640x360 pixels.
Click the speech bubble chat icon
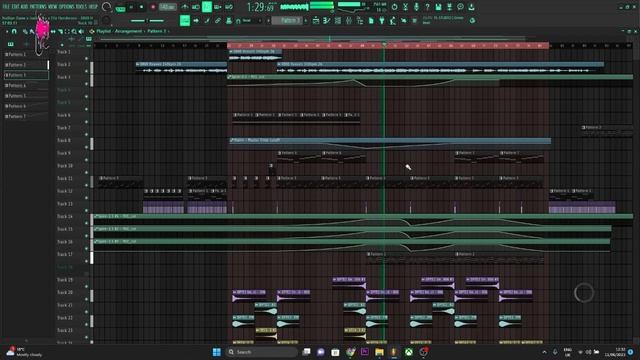pos(460,7)
